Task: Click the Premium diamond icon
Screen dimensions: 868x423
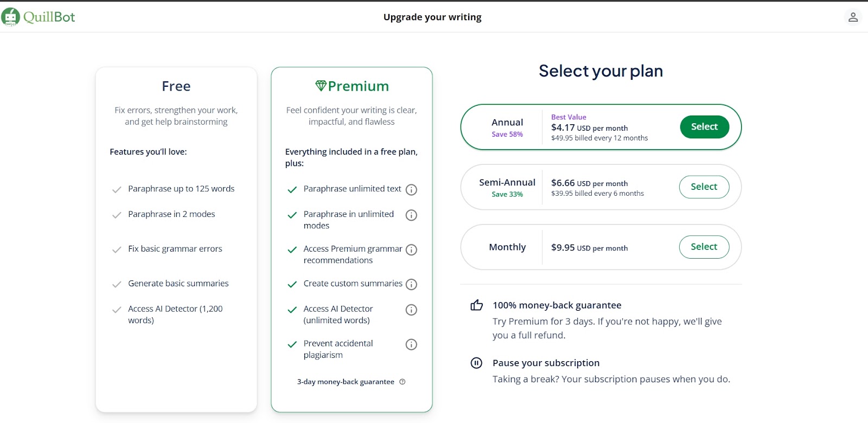Action: pyautogui.click(x=321, y=86)
